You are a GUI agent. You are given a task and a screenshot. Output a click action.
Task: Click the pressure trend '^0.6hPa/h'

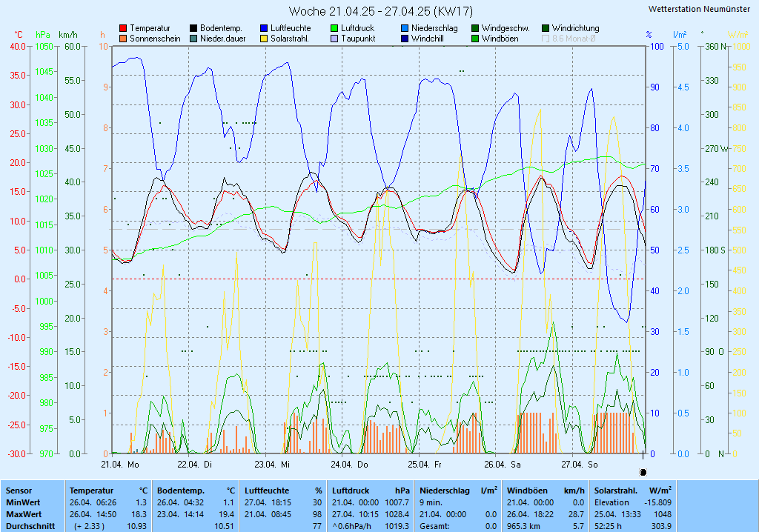click(353, 526)
